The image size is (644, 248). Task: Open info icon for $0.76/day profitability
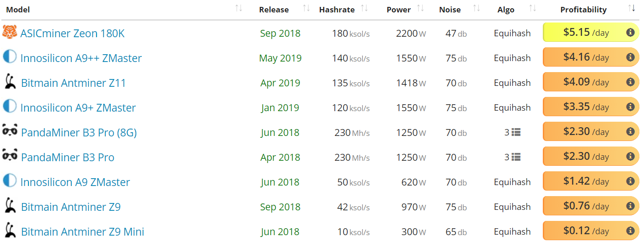coord(631,206)
